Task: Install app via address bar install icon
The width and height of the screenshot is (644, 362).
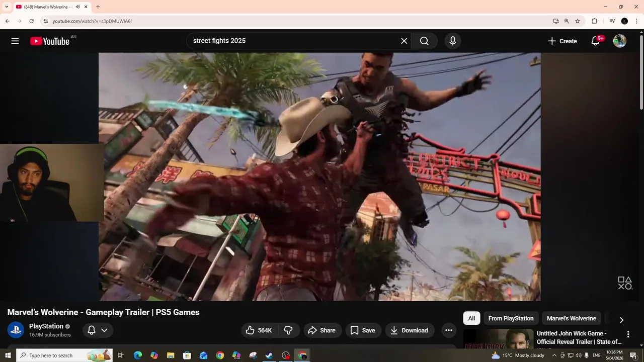Action: tap(556, 21)
